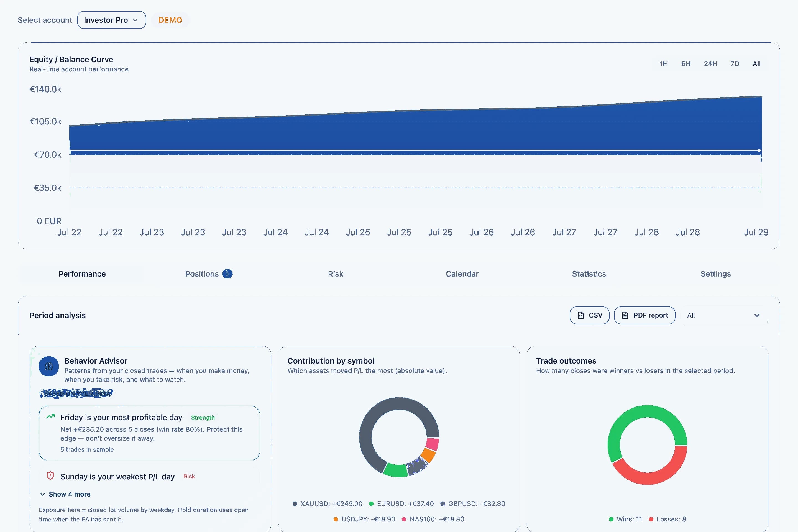Switch to the Risk tab
This screenshot has width=798, height=532.
[335, 274]
